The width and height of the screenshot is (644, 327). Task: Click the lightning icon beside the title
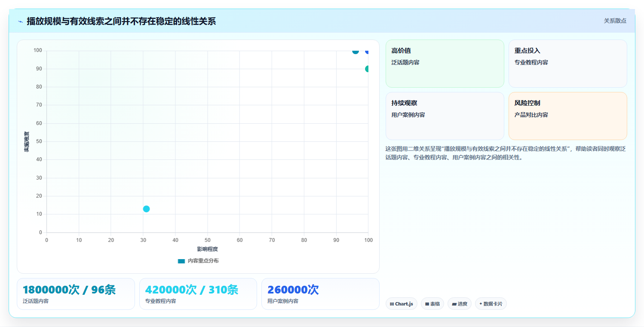coord(20,21)
